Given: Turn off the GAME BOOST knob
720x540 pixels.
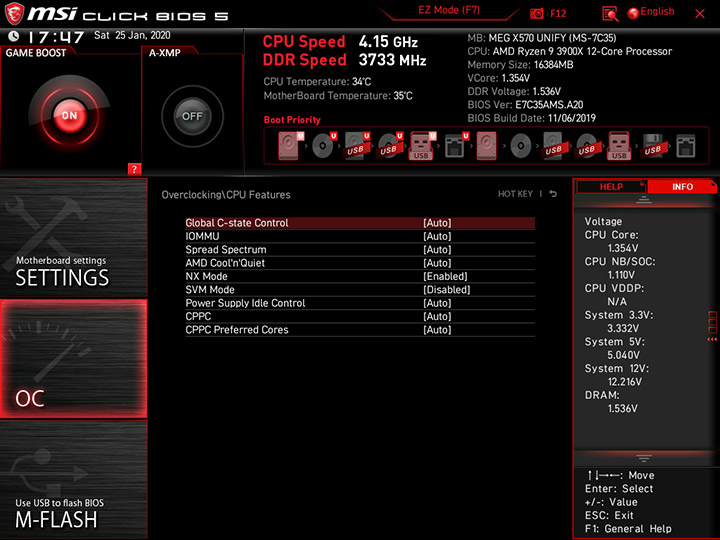Looking at the screenshot, I should click(69, 116).
